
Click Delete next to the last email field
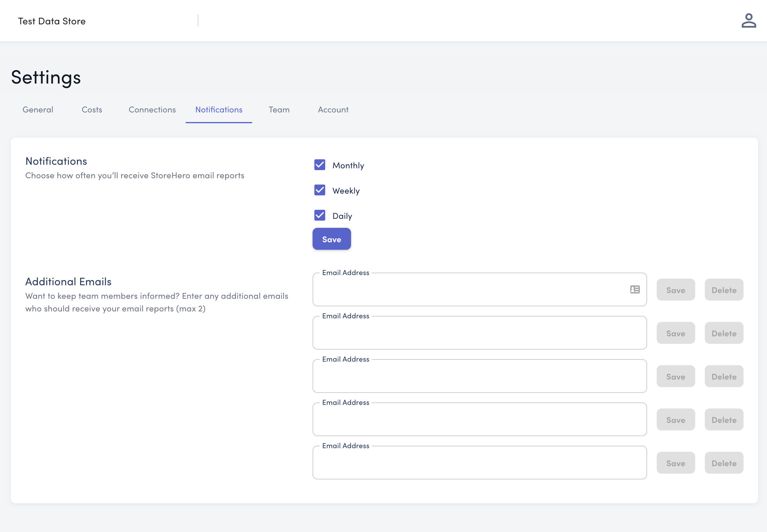click(724, 463)
